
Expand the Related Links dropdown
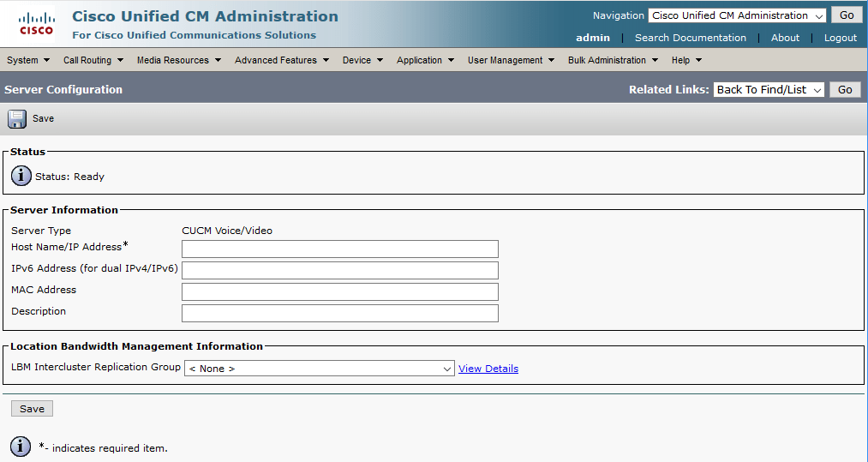pos(769,90)
